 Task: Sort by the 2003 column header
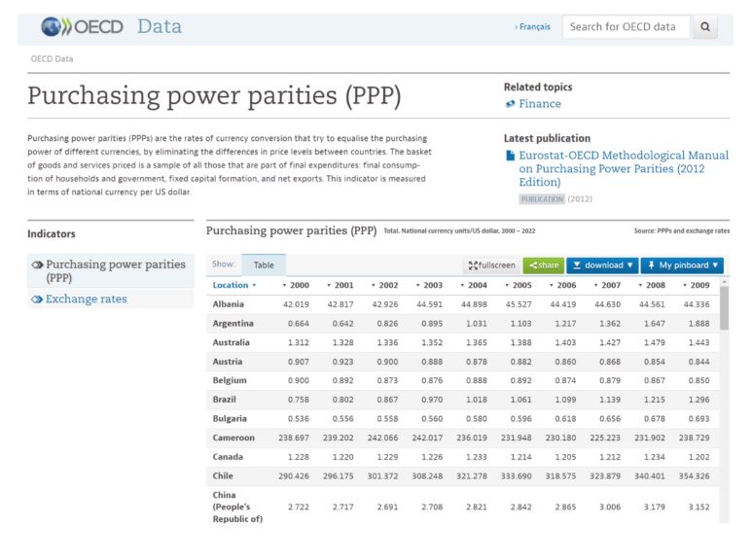pyautogui.click(x=429, y=285)
